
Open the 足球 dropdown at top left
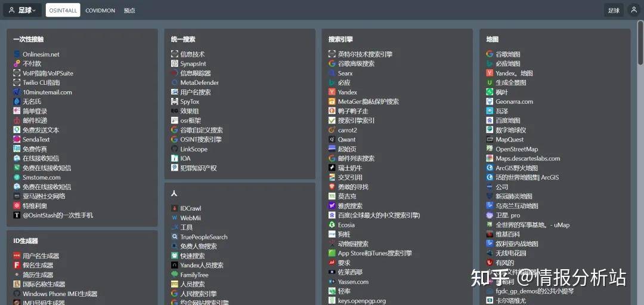point(22,10)
